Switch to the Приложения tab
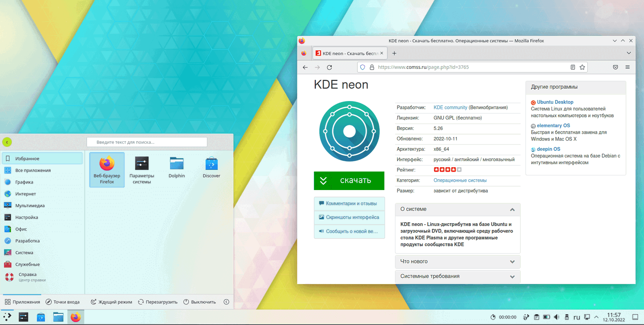This screenshot has height=325, width=644. tap(22, 302)
